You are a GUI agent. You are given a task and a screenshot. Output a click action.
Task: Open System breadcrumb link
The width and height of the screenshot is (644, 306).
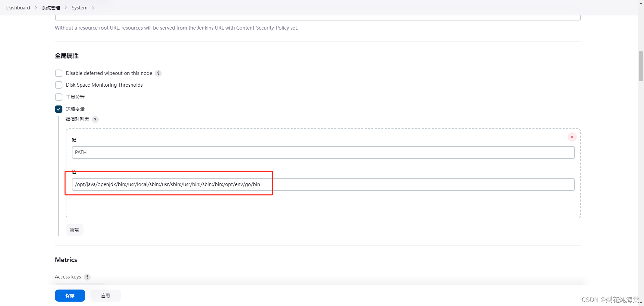79,8
